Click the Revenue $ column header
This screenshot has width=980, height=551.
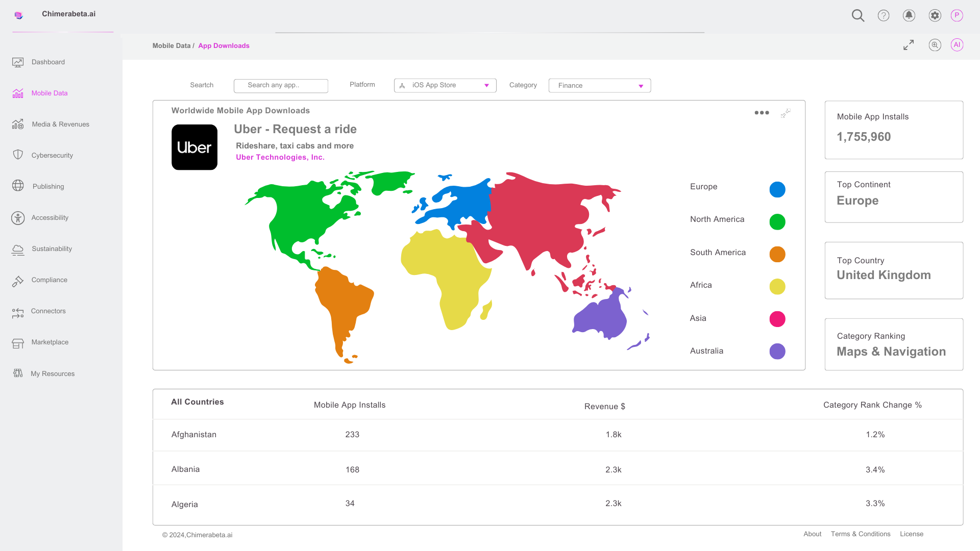click(x=605, y=407)
